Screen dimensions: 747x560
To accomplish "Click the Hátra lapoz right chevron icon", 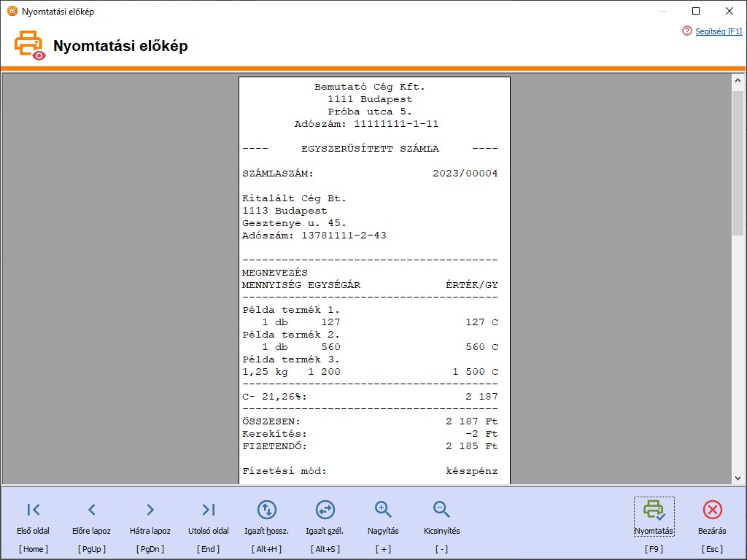I will (150, 510).
